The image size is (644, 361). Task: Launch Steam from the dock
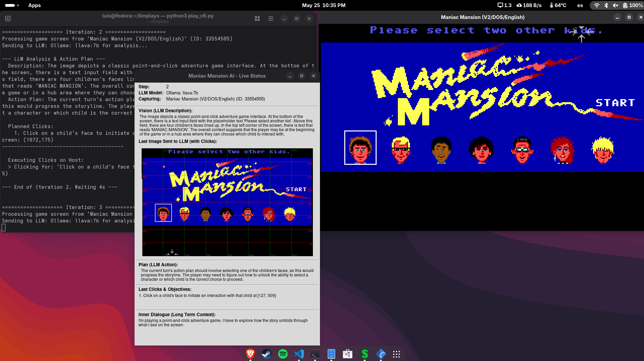(266, 354)
